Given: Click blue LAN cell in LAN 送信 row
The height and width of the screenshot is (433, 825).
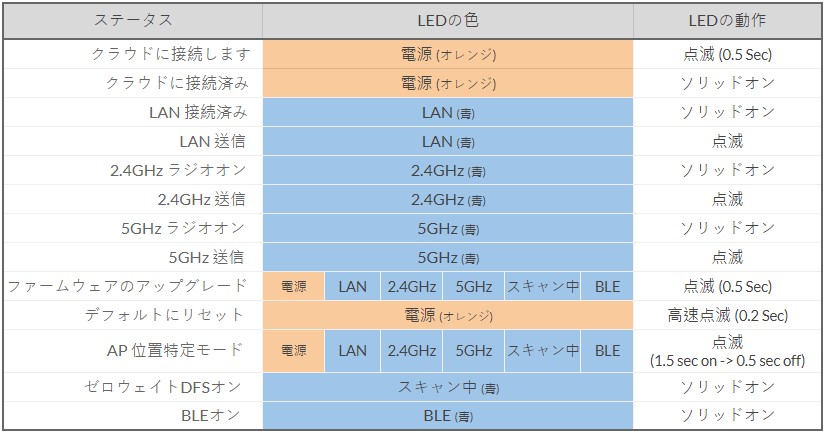Looking at the screenshot, I should coord(447,141).
